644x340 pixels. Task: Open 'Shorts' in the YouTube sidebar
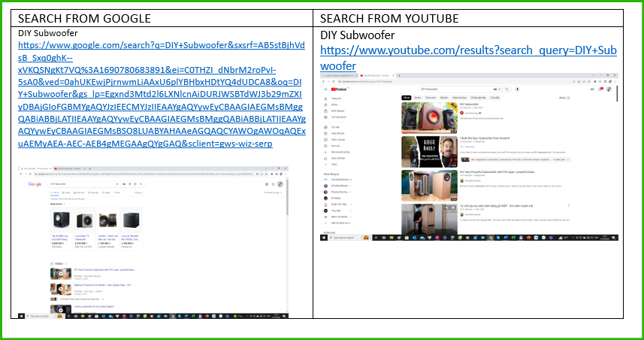(334, 105)
